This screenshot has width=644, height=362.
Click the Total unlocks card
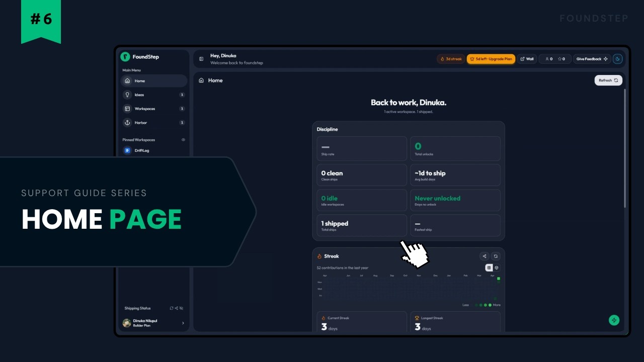click(x=455, y=148)
